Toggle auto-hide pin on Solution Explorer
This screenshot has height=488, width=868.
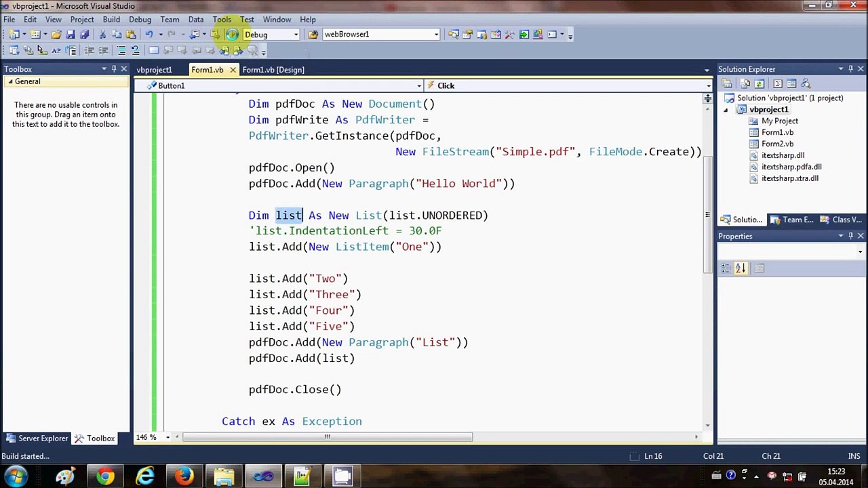[850, 68]
